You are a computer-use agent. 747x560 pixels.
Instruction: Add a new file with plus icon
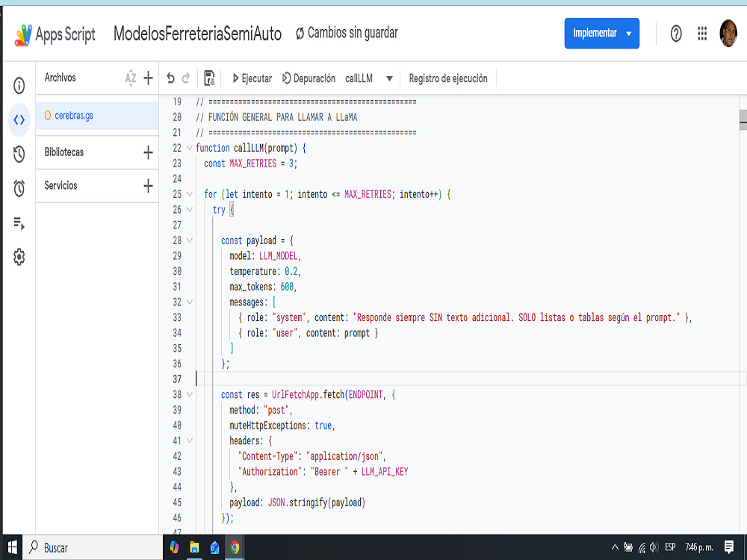click(x=148, y=78)
